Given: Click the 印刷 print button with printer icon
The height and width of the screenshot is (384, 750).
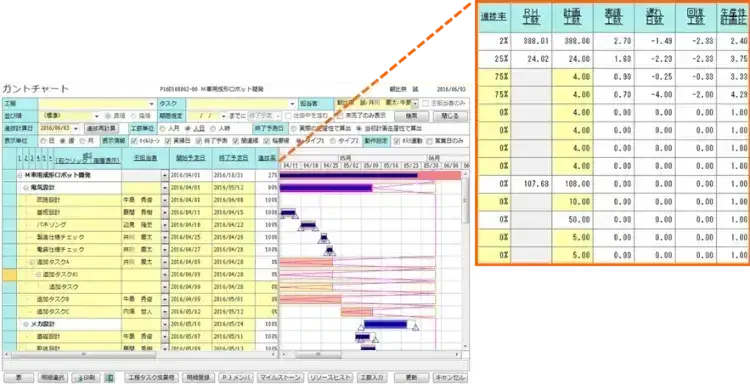Looking at the screenshot, I should [86, 377].
